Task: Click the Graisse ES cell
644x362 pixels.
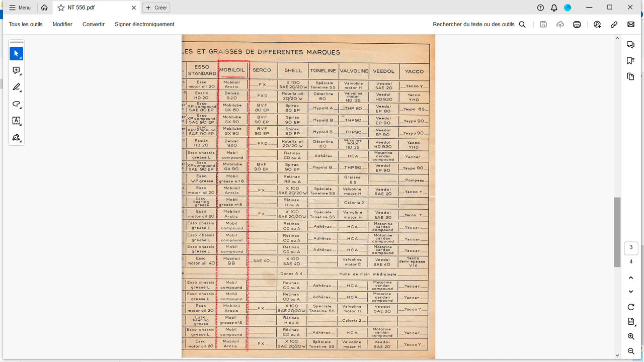Action: point(353,179)
